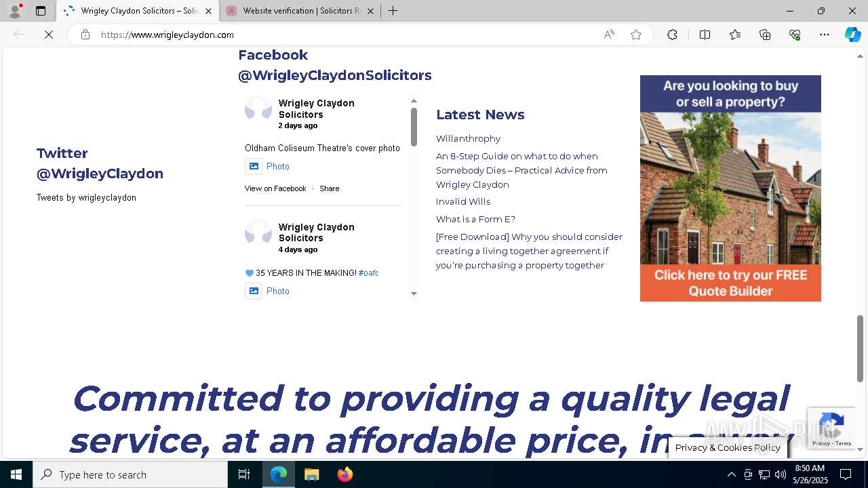Open Tweets by wrigleyclaydon link
This screenshot has width=868, height=488.
(x=86, y=198)
